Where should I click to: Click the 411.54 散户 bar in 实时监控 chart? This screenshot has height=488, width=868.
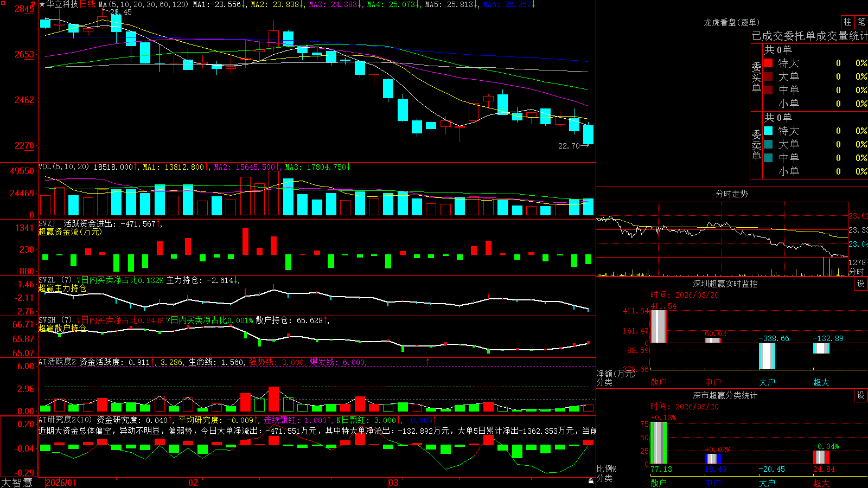point(658,326)
